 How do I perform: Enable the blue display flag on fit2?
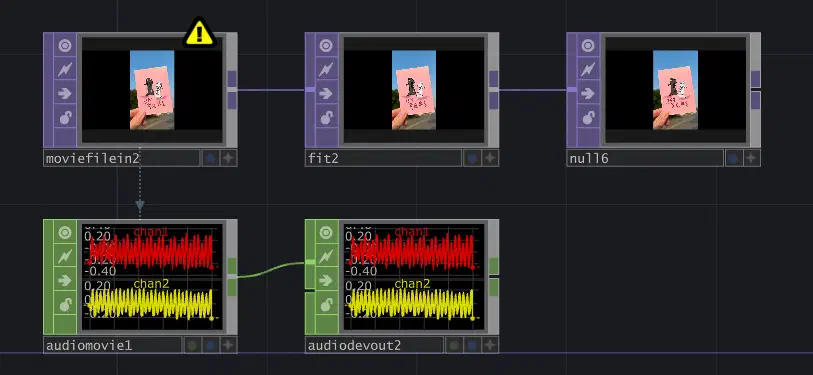click(472, 158)
